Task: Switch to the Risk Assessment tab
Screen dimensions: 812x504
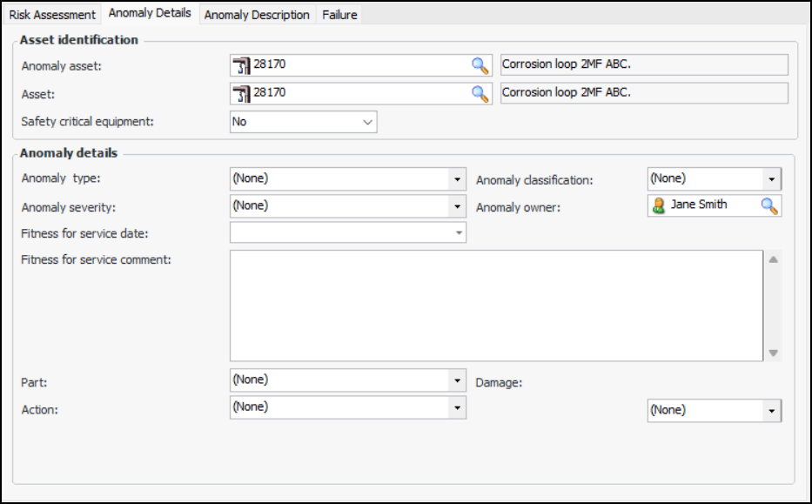Action: coord(52,15)
